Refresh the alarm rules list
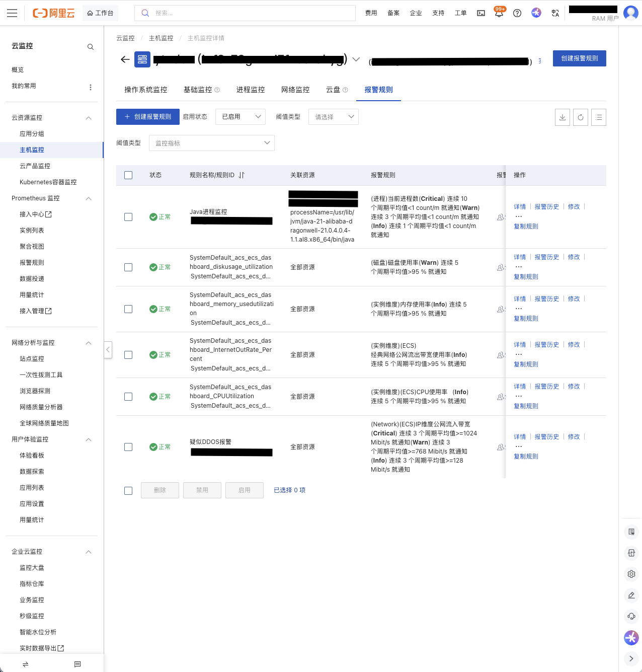The height and width of the screenshot is (672, 642). click(581, 117)
